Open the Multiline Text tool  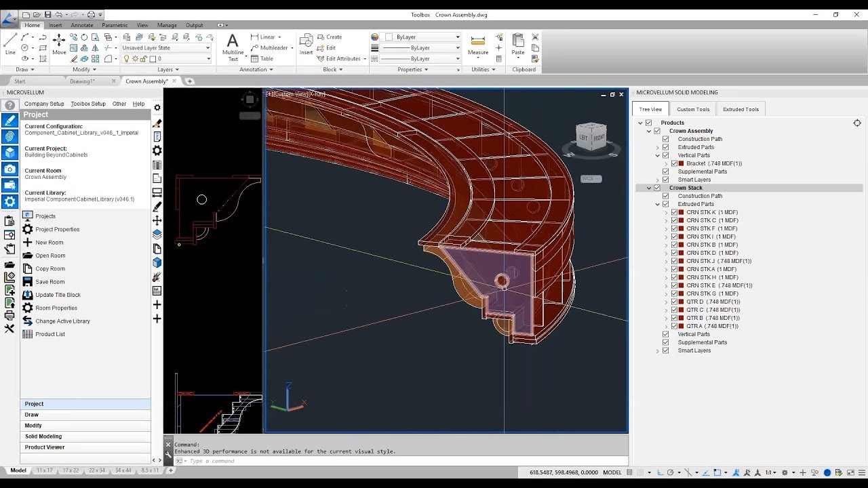pyautogui.click(x=233, y=47)
